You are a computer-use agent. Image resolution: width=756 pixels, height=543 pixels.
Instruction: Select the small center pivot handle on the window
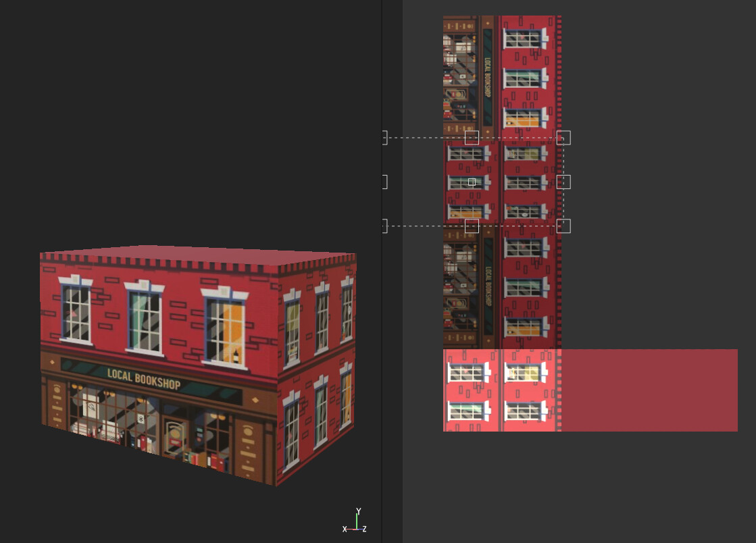tap(473, 181)
